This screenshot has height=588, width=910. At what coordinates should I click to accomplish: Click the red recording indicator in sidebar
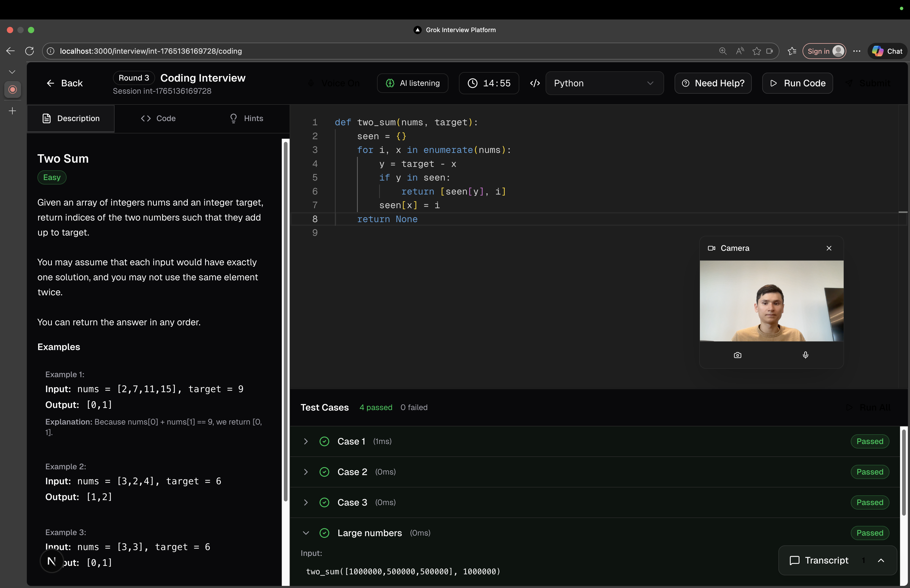tap(13, 89)
